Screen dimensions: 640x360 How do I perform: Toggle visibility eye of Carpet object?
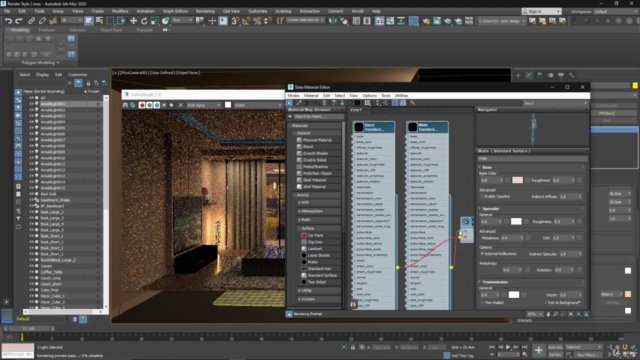pyautogui.click(x=31, y=266)
